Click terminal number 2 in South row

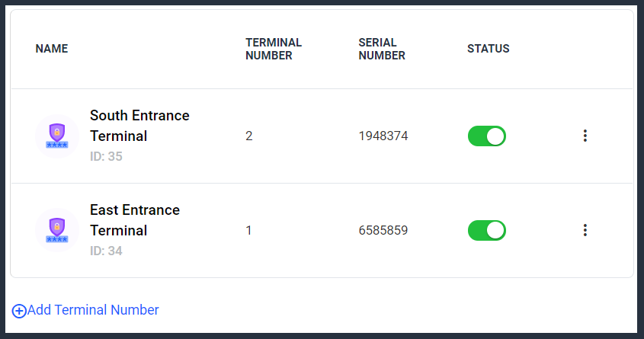click(x=249, y=136)
